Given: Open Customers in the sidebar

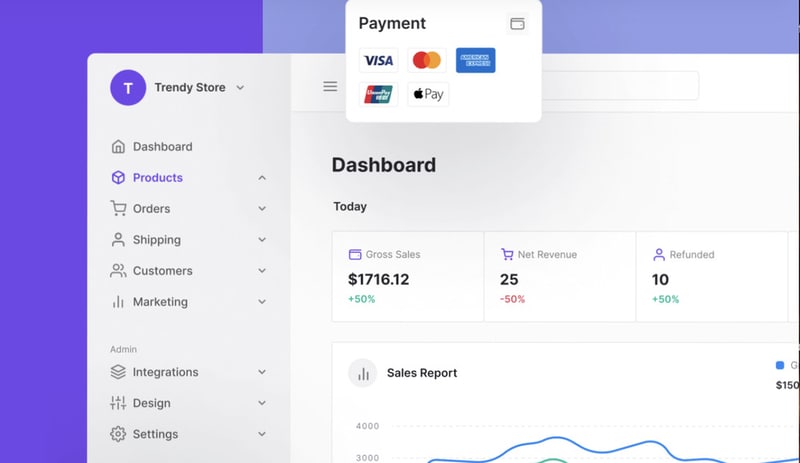Looking at the screenshot, I should coord(162,271).
